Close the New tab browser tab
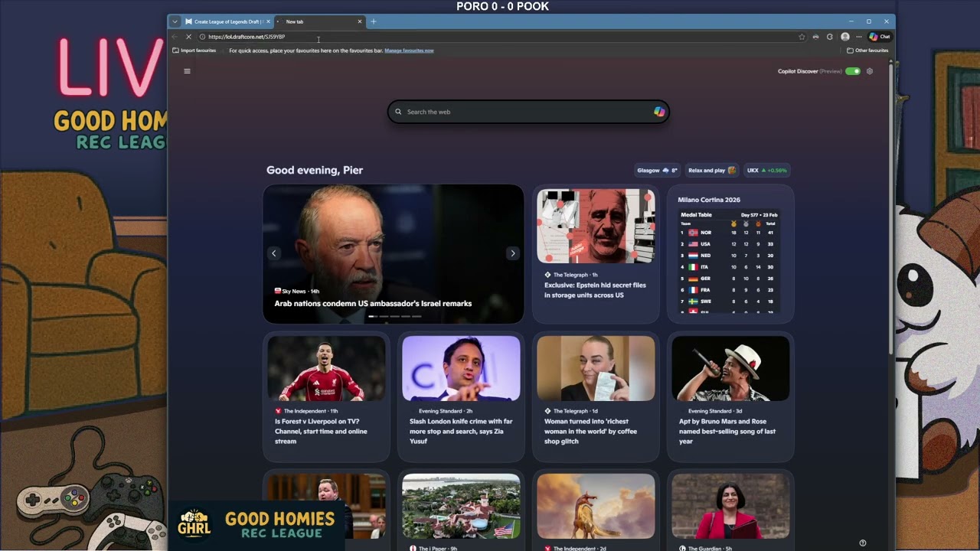980x551 pixels. 360,21
